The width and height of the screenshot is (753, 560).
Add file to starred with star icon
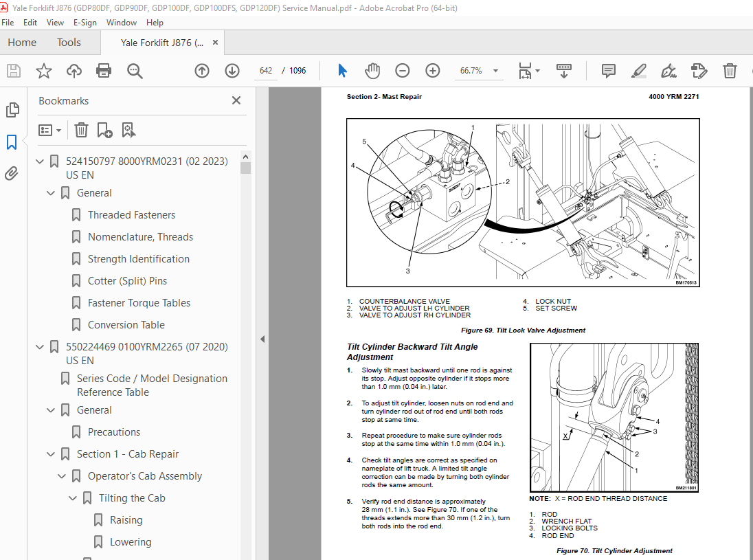point(44,71)
